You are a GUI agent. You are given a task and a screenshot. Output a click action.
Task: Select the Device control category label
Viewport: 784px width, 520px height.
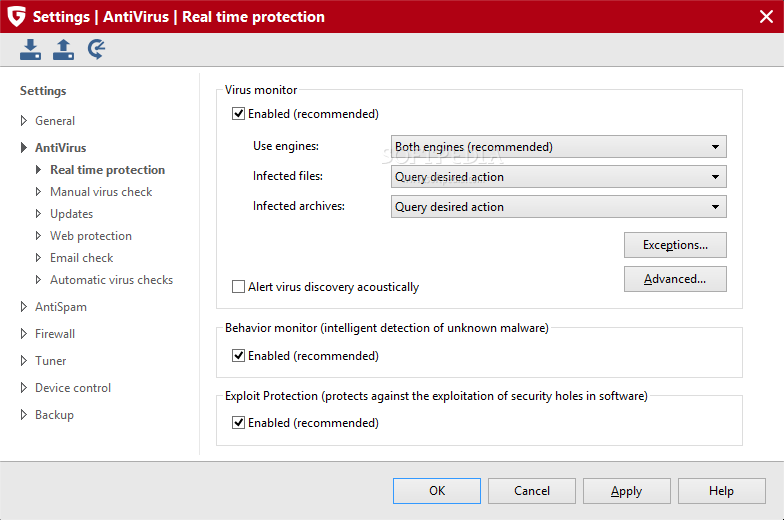tap(73, 388)
